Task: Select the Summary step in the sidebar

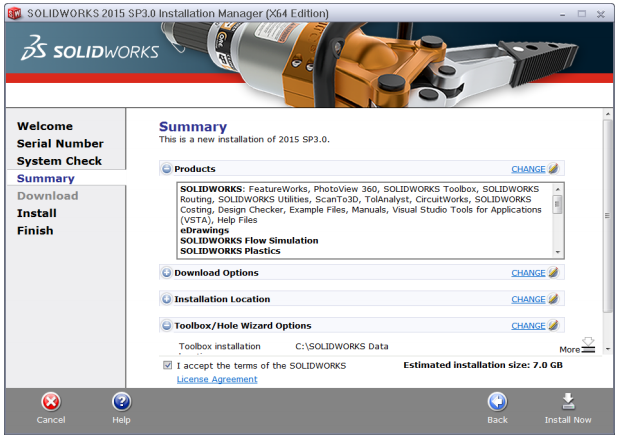Action: (45, 178)
